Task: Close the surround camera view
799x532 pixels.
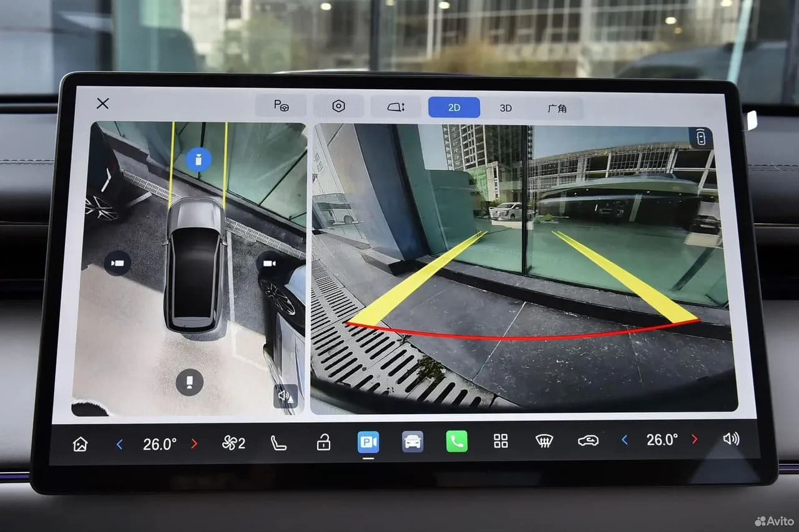Action: 103,104
